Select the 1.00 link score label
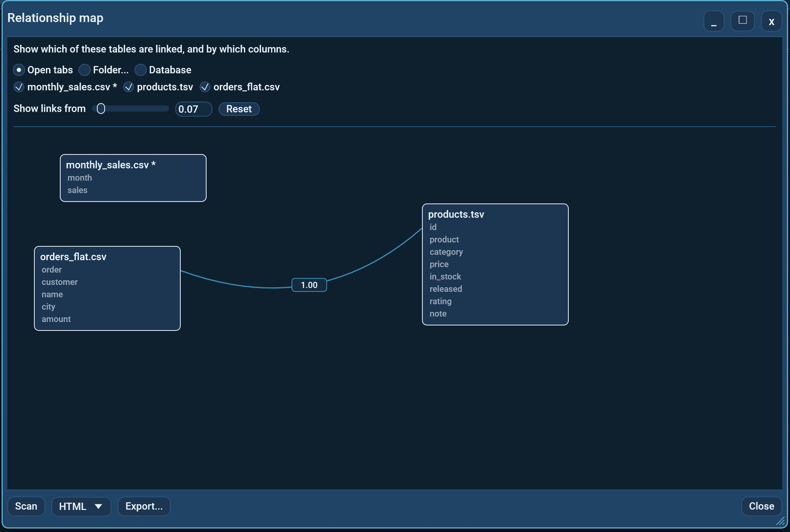790x532 pixels. coord(309,285)
